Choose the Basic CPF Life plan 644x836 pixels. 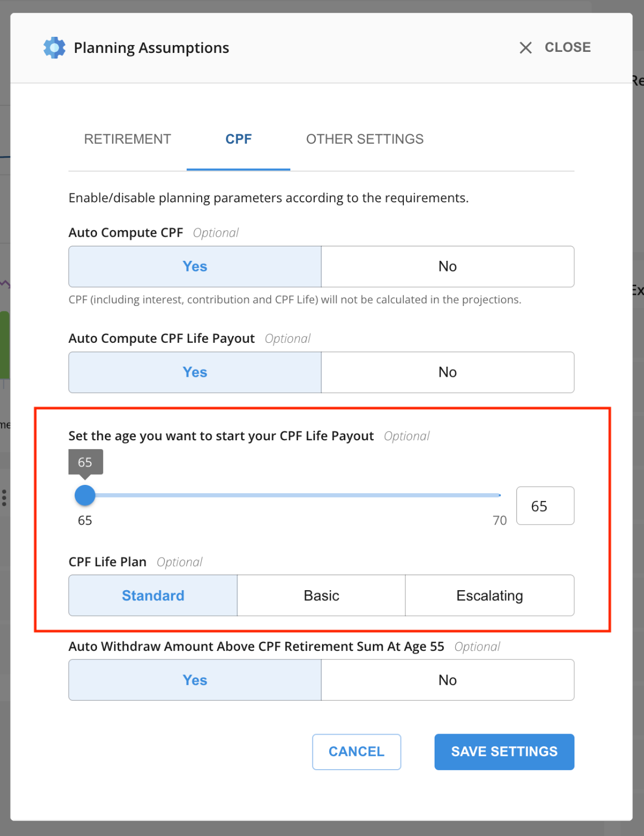pos(321,595)
